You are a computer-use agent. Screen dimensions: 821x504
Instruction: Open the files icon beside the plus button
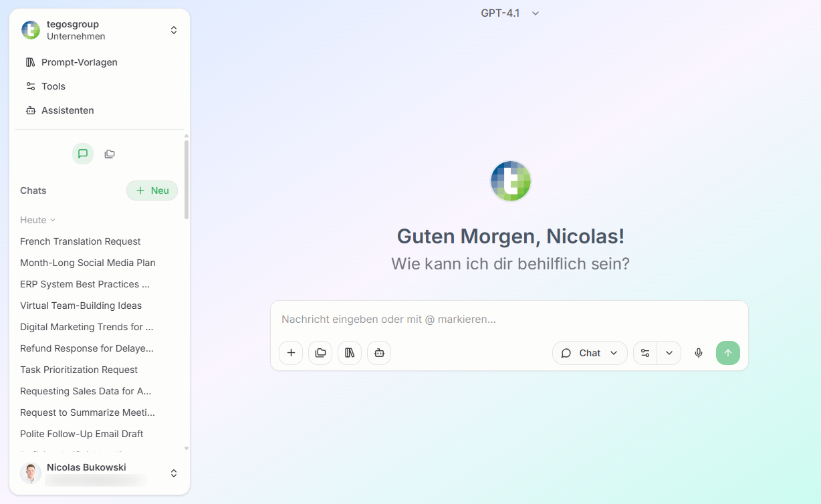(320, 353)
